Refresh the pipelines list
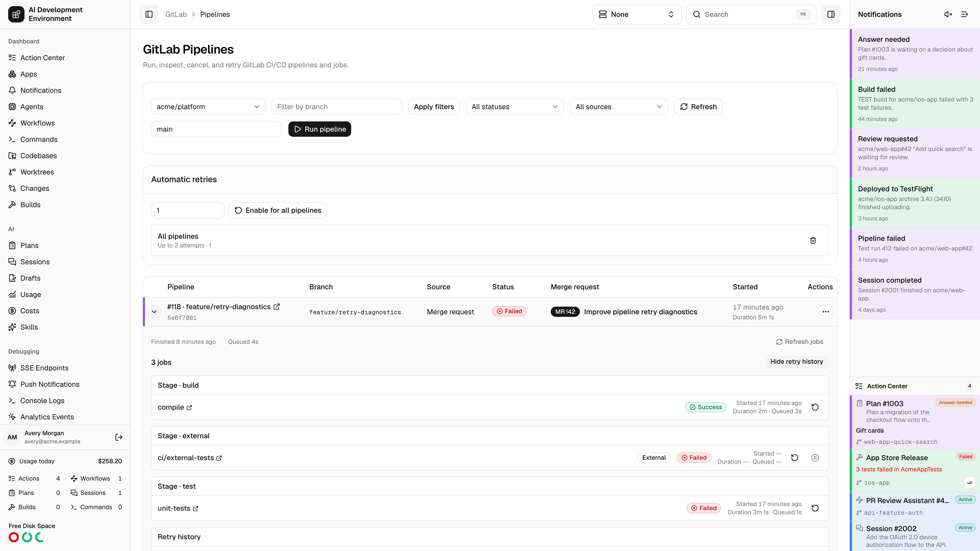This screenshot has height=551, width=980. [x=698, y=107]
